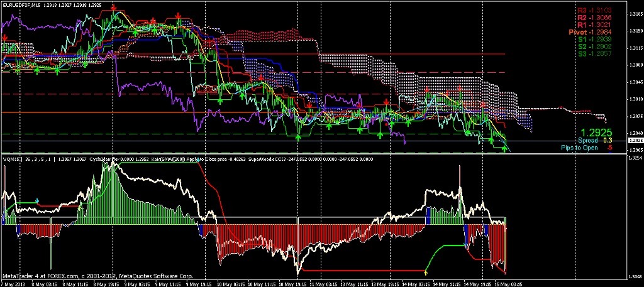The image size is (644, 287).
Task: Click the Pivot -1.2984 label
Action: click(x=591, y=32)
